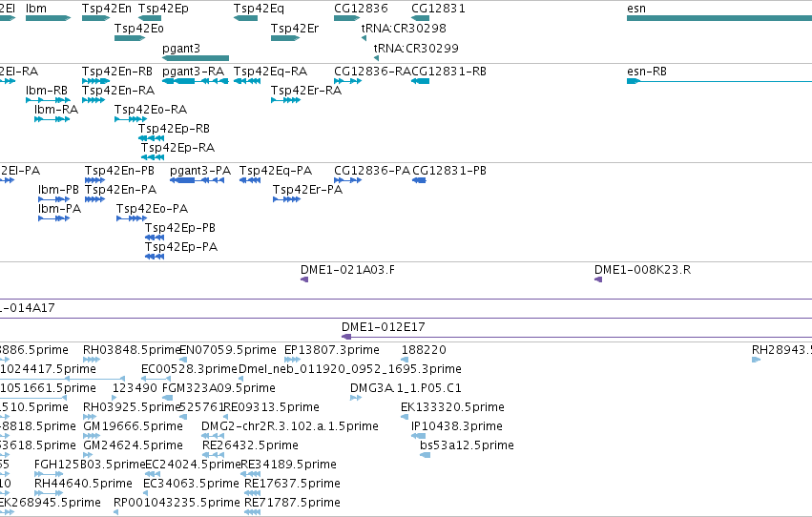Click the lbm-PA protein label

[x=59, y=209]
